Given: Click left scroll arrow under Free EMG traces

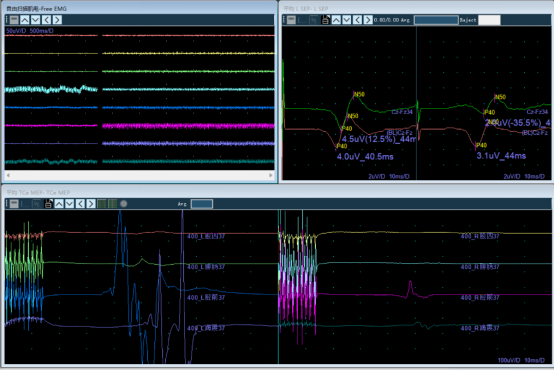Looking at the screenshot, I should pos(8,175).
